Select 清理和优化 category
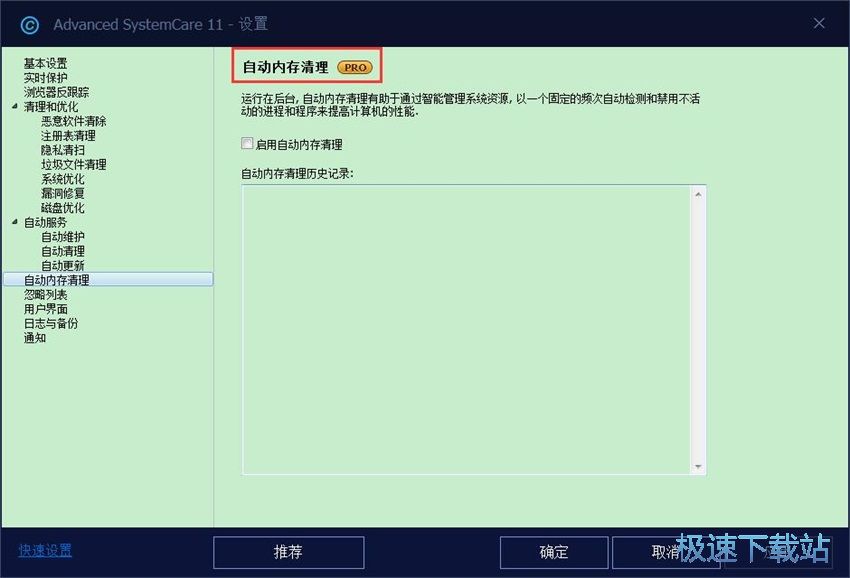 pos(51,107)
